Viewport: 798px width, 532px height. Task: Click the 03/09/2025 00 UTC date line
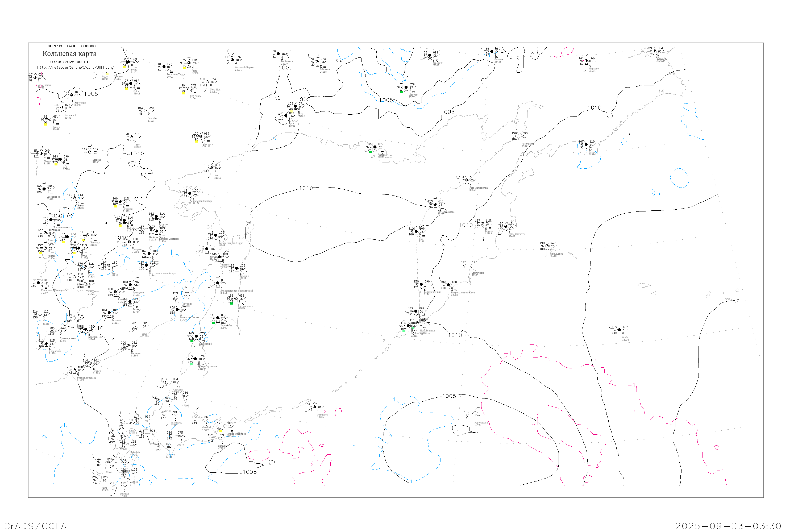[70, 62]
